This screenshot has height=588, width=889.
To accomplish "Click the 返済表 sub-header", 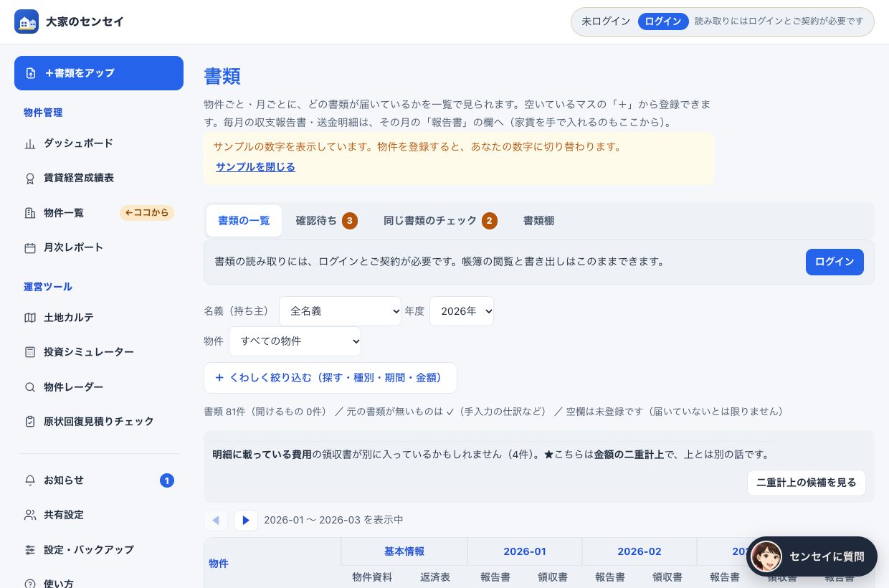I will click(x=435, y=577).
